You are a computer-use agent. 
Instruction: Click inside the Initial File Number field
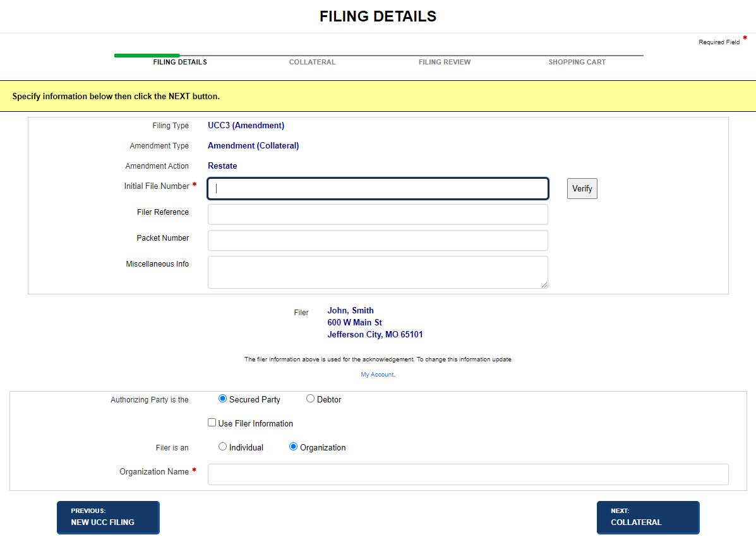point(377,188)
